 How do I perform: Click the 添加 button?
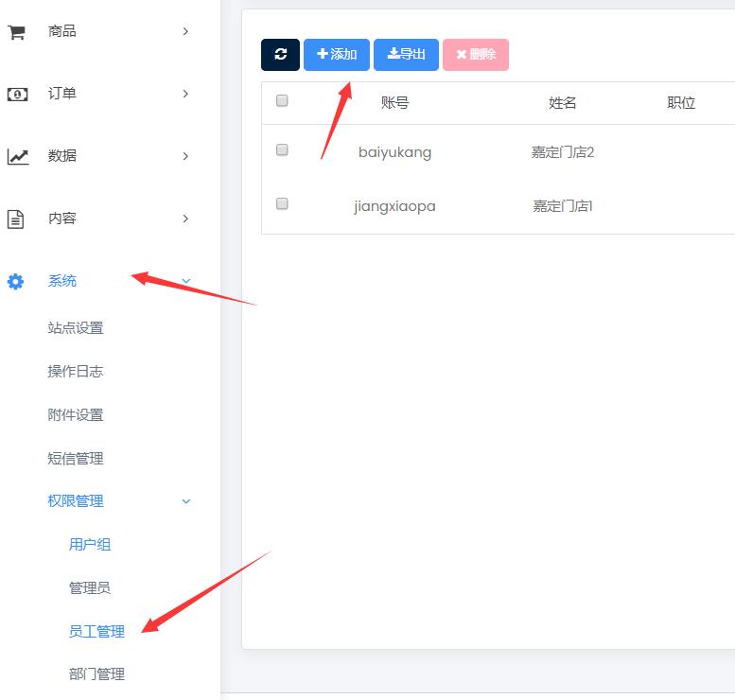click(x=337, y=54)
